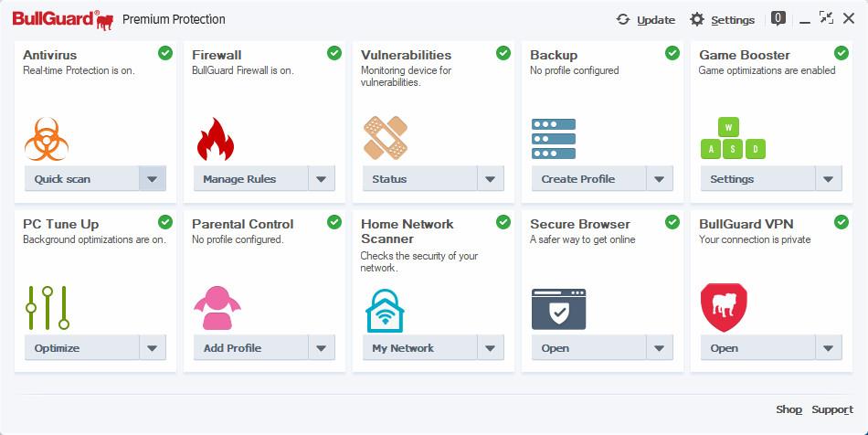Screen dimensions: 868x435
Task: Click the Game Booster WASD keys icon
Action: (x=733, y=138)
